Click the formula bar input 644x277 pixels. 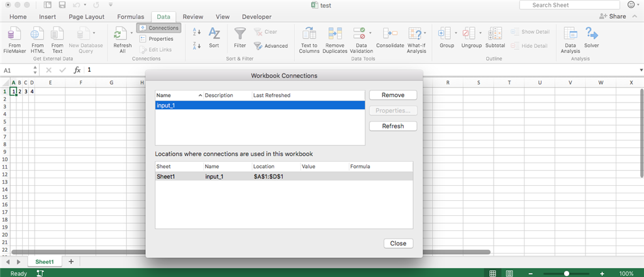pos(362,71)
